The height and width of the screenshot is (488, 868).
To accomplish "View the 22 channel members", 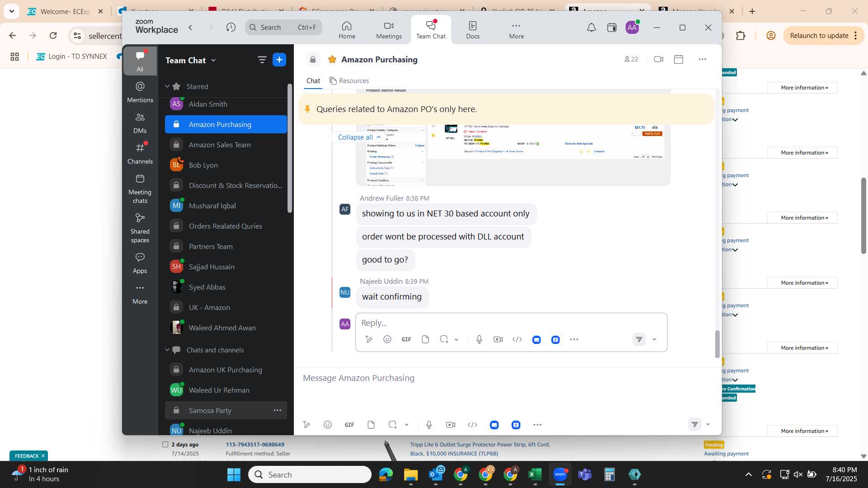I will (631, 59).
